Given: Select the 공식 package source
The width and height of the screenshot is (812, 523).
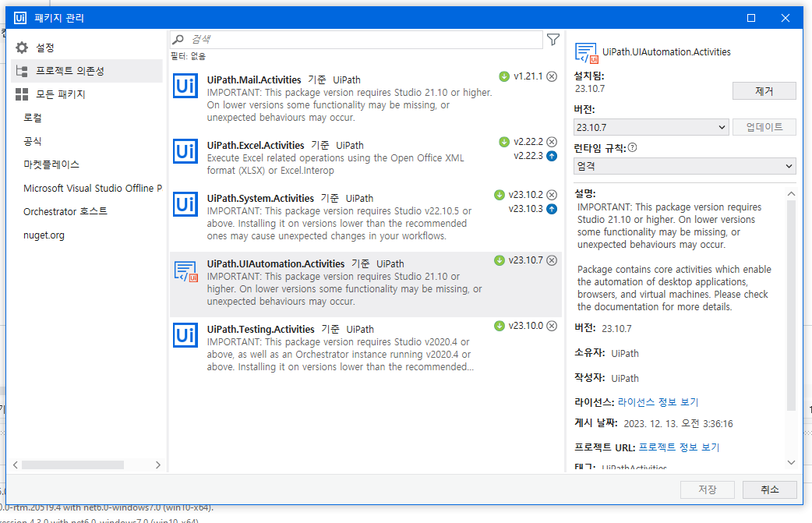Looking at the screenshot, I should pyautogui.click(x=33, y=141).
